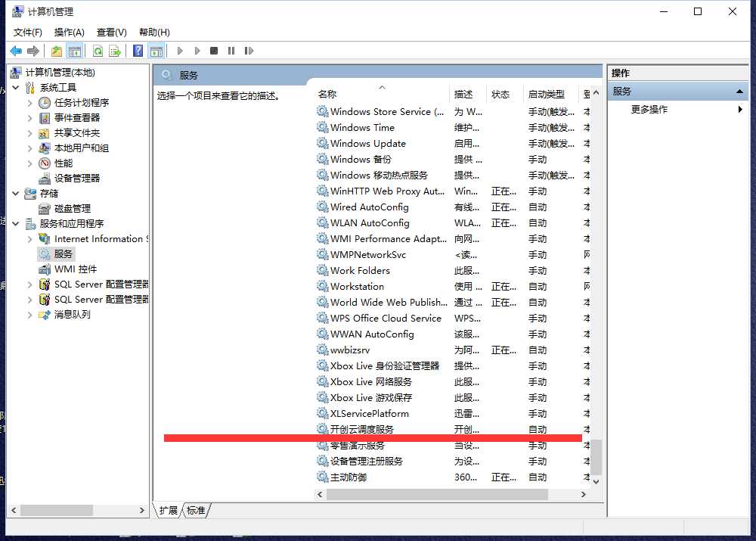The width and height of the screenshot is (756, 541).
Task: Click the Stop Service square icon
Action: point(214,51)
